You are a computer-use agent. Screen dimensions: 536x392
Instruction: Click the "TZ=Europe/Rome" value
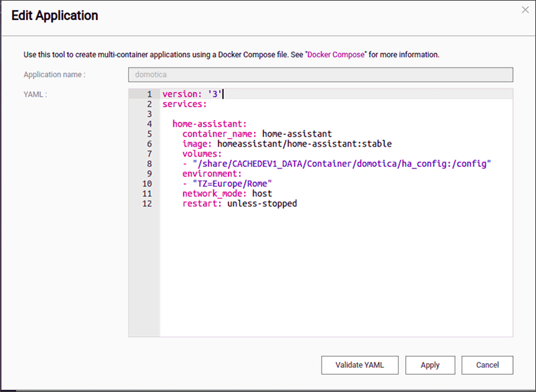232,184
